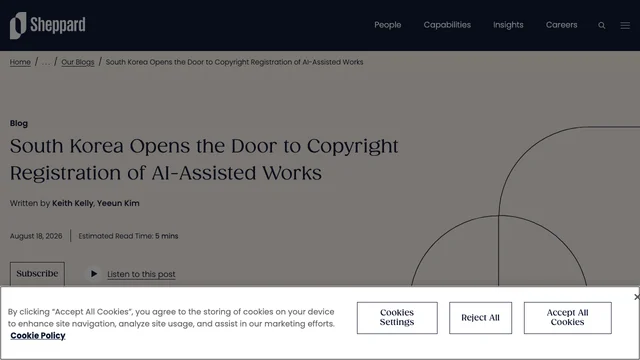Open the Cookie Policy link

pyautogui.click(x=38, y=336)
